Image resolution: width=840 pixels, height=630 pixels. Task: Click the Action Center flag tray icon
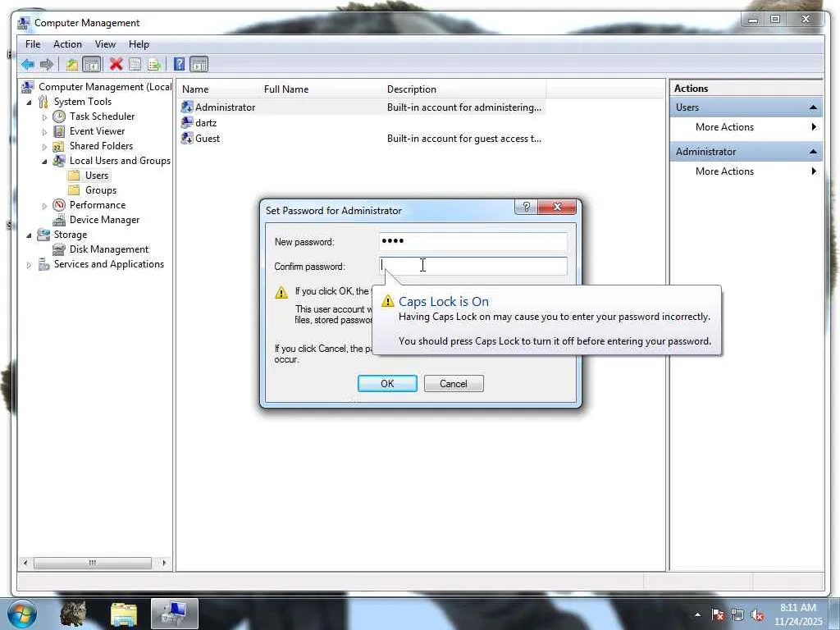tap(718, 614)
